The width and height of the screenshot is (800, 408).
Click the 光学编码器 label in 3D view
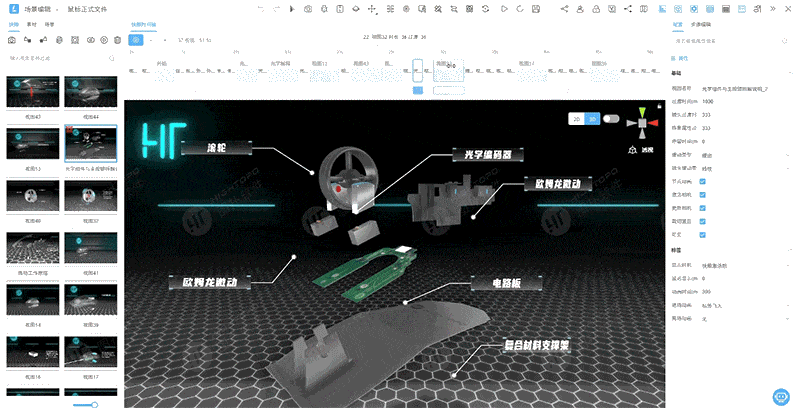(x=488, y=155)
